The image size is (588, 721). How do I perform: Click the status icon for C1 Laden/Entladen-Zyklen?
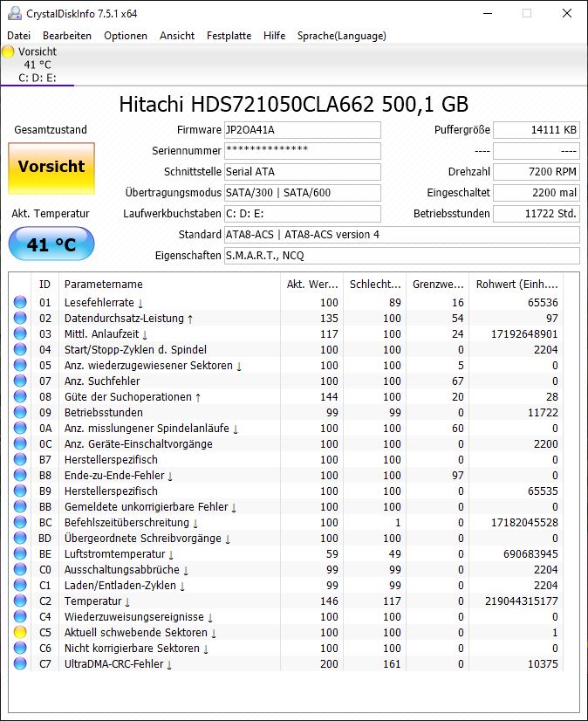click(20, 586)
